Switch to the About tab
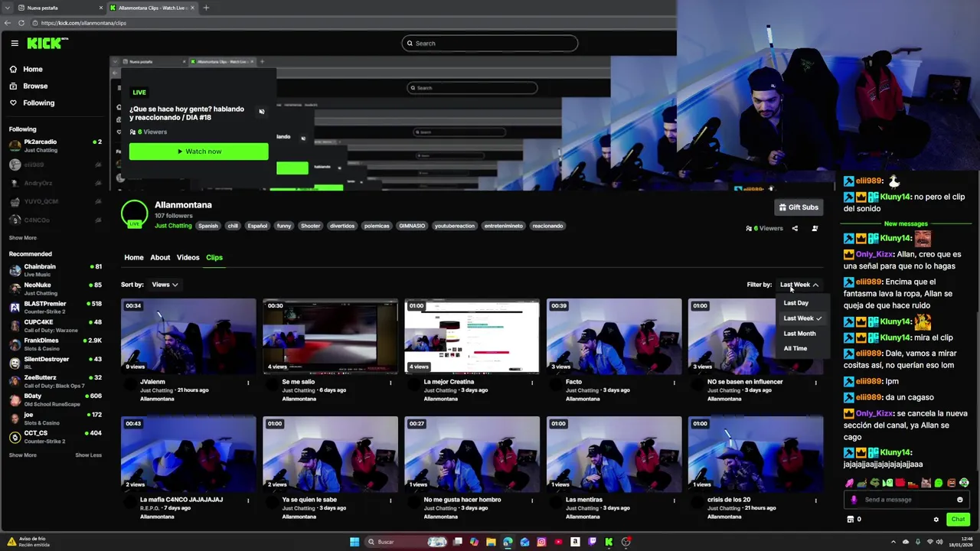This screenshot has height=551, width=980. (x=160, y=258)
